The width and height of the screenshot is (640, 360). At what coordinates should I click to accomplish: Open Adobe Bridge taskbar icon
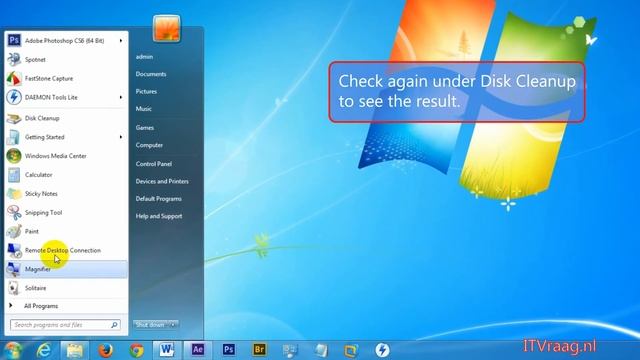click(259, 350)
